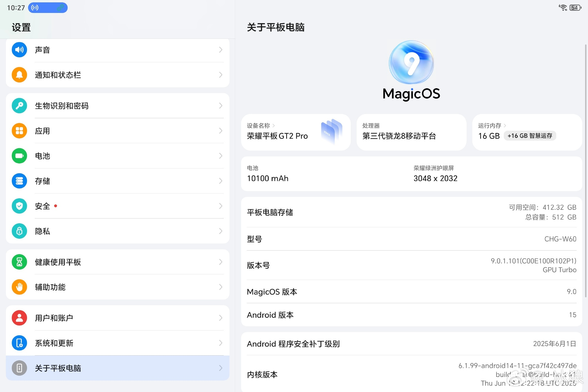Tap the 内核版本 row
Image resolution: width=588 pixels, height=392 pixels.
(412, 374)
